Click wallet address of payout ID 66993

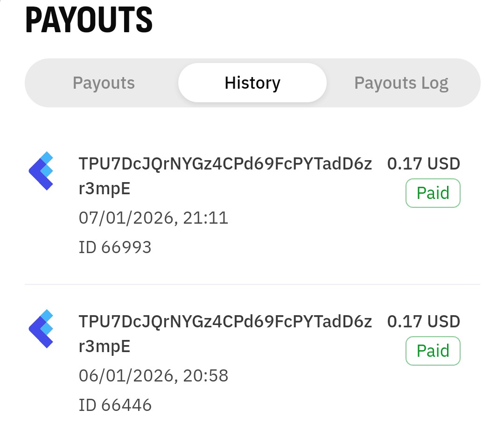click(225, 164)
